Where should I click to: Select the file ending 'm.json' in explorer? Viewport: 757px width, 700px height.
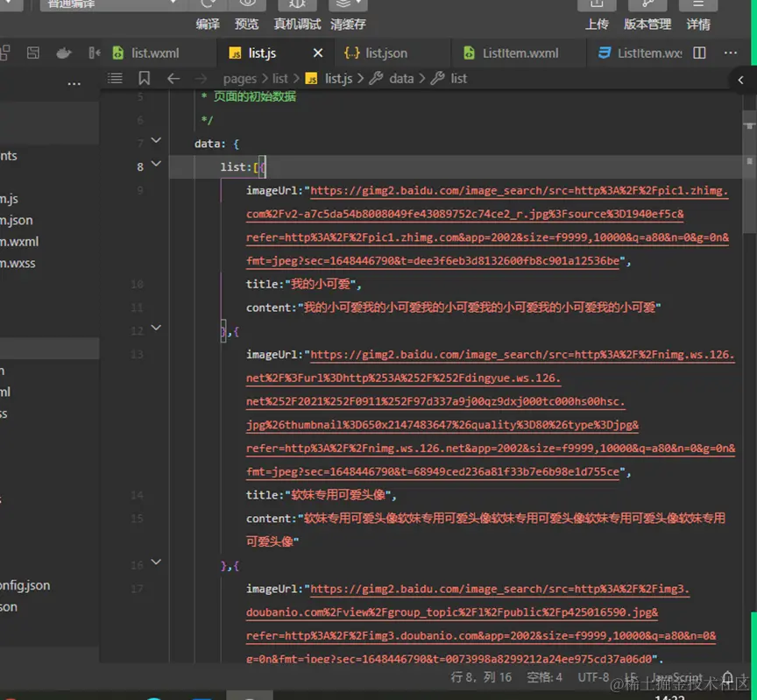point(17,220)
